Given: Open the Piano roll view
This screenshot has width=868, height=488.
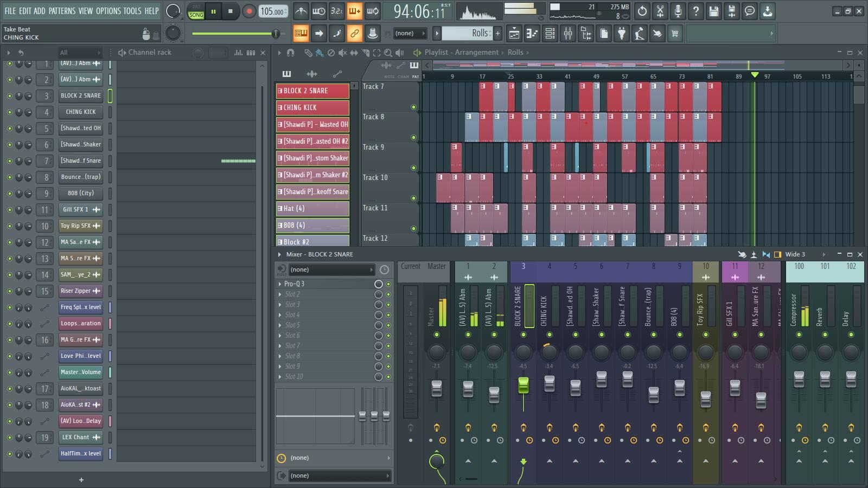Looking at the screenshot, I should click(532, 34).
